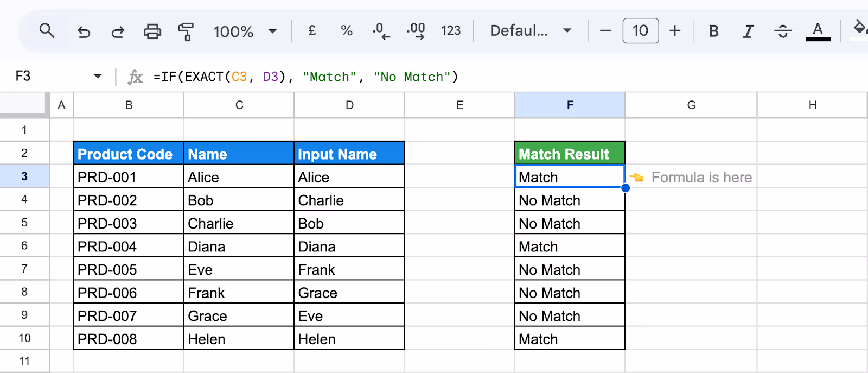Select Input Name cell Grace in row 8
The width and height of the screenshot is (868, 373).
tap(349, 293)
